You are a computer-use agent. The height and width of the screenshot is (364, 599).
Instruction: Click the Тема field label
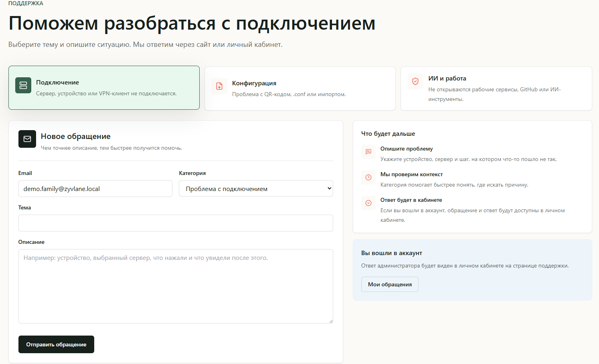tap(24, 207)
